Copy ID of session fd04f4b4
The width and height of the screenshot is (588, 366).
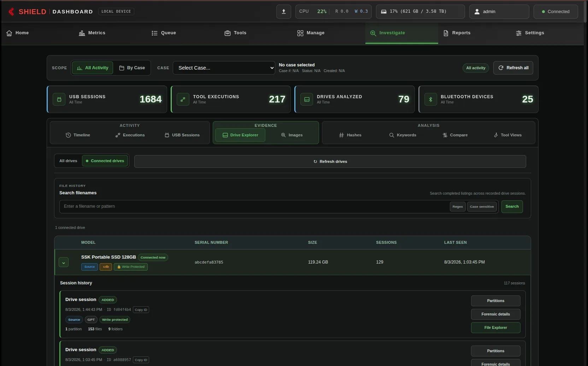141,310
